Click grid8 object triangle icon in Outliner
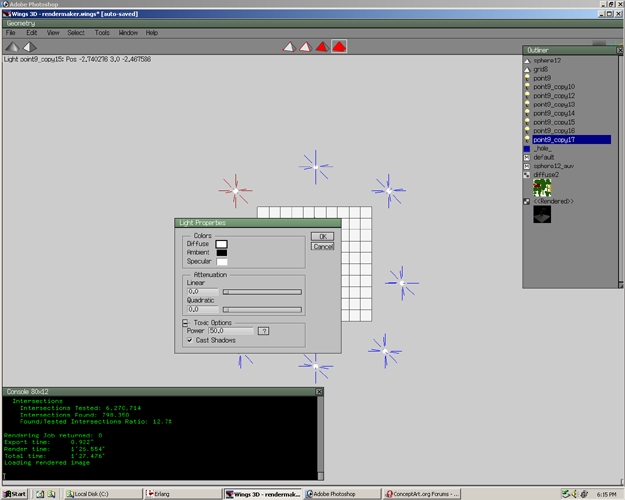Screen dimensions: 625x500 [527, 70]
